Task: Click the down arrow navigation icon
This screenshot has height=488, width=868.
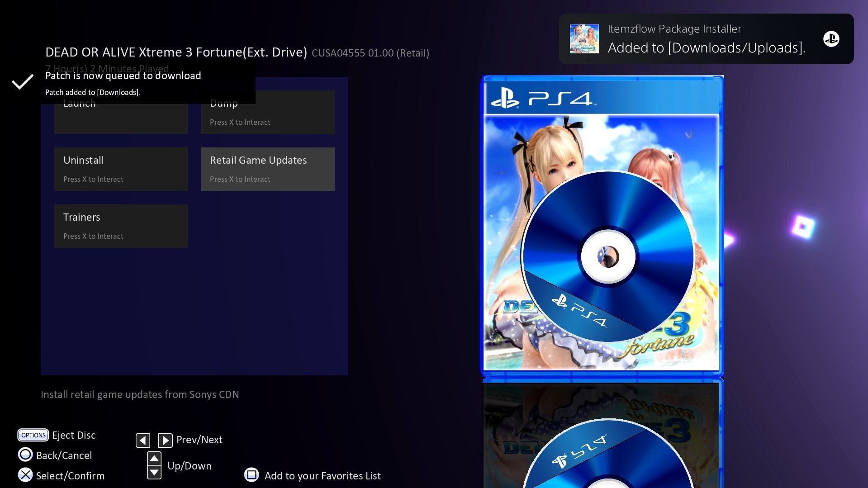Action: tap(154, 473)
